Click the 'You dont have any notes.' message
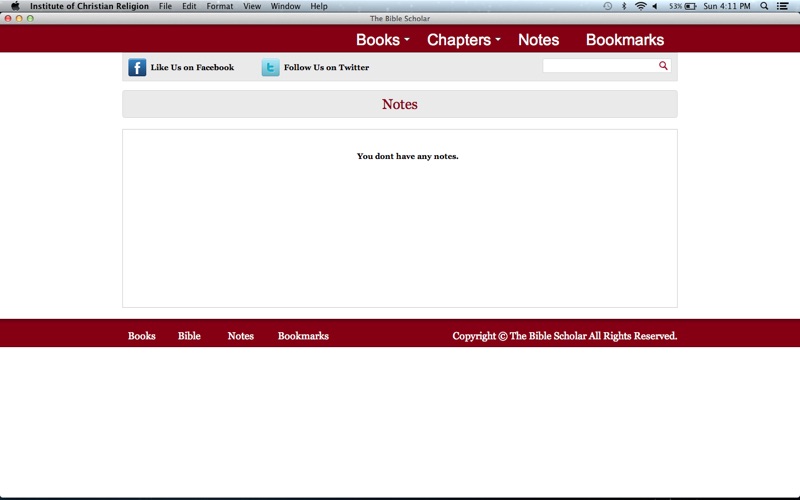Viewport: 800px width, 500px height. point(408,156)
